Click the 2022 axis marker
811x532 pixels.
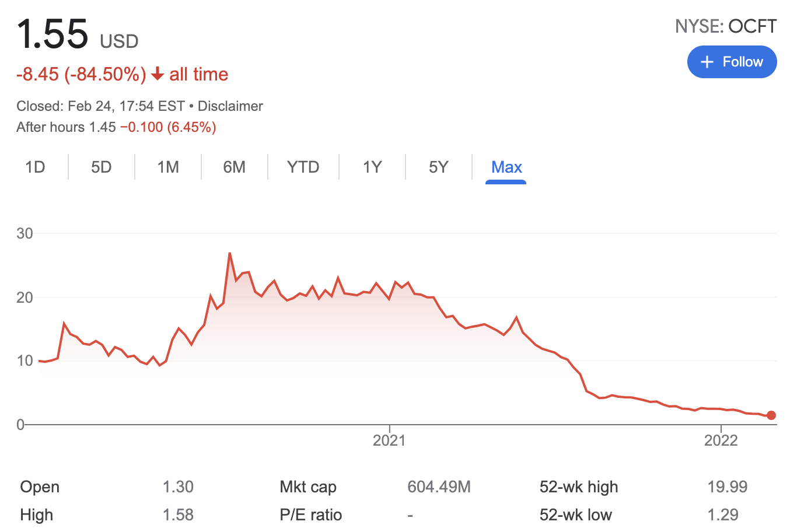[721, 440]
